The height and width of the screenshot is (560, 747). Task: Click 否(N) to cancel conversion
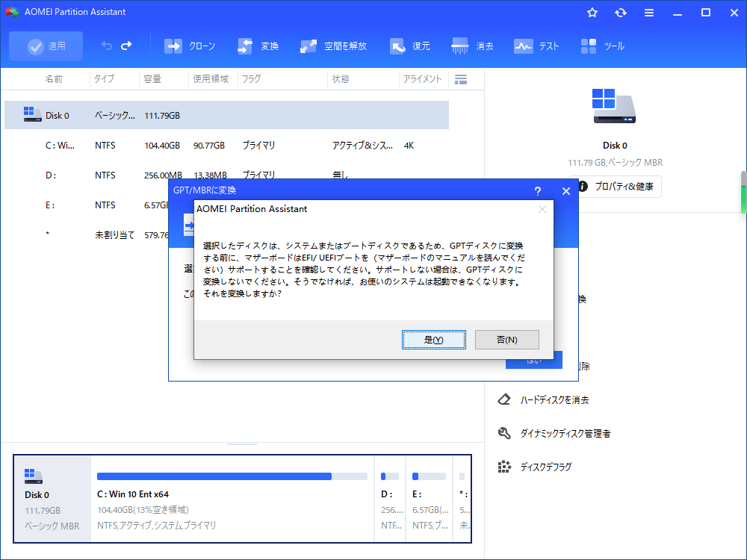507,340
